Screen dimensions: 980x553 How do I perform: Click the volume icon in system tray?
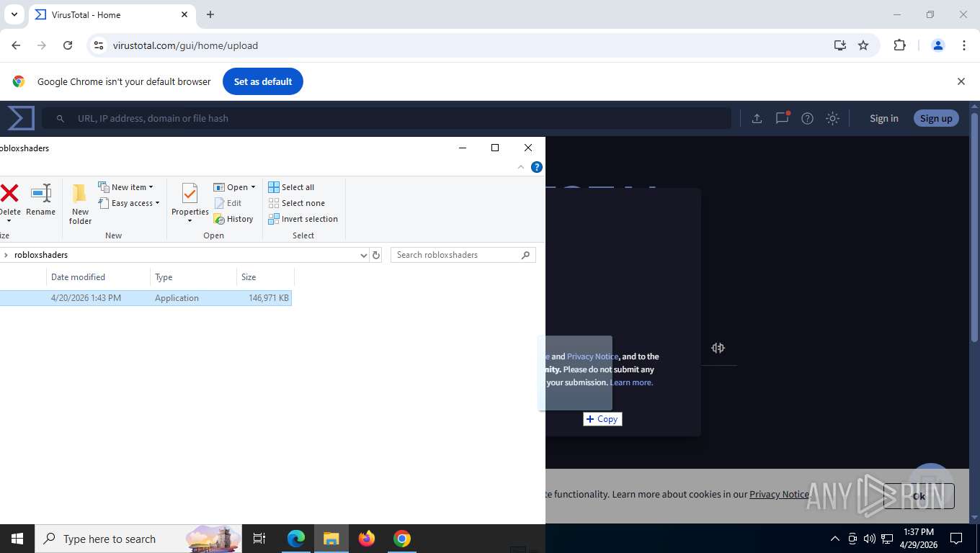(x=869, y=539)
